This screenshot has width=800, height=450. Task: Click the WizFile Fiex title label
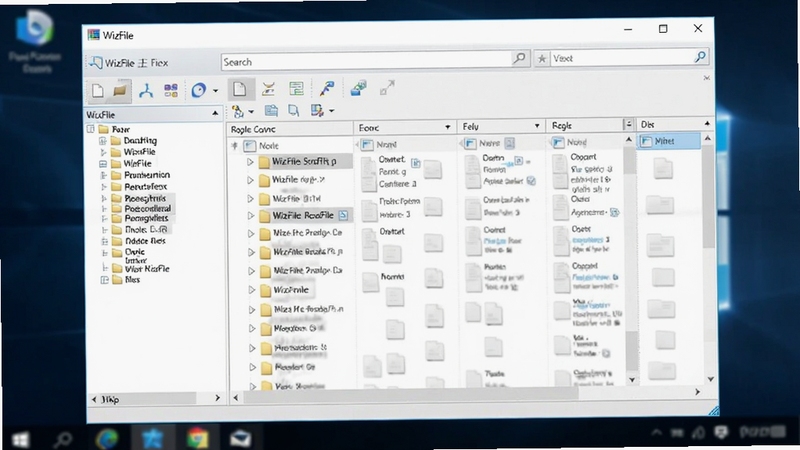(136, 63)
